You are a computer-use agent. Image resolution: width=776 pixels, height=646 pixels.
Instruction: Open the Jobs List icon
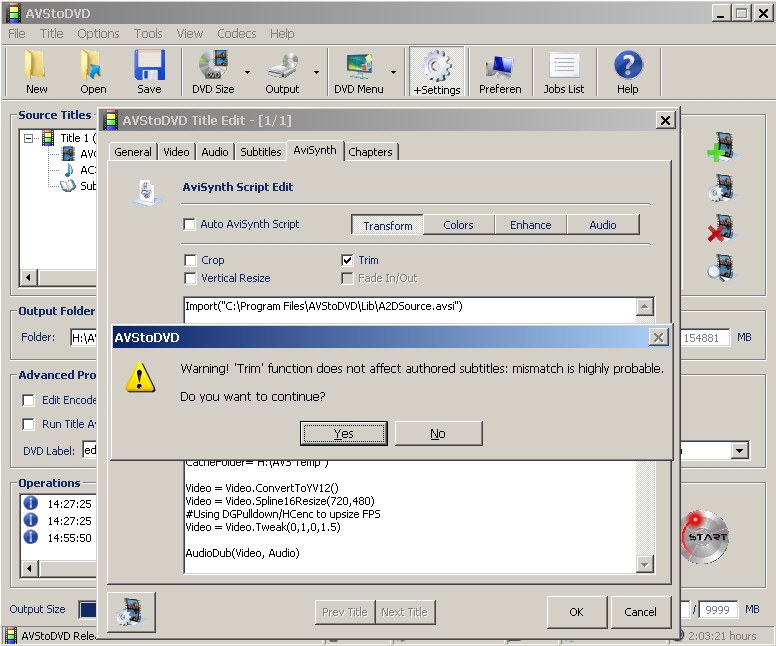tap(564, 66)
